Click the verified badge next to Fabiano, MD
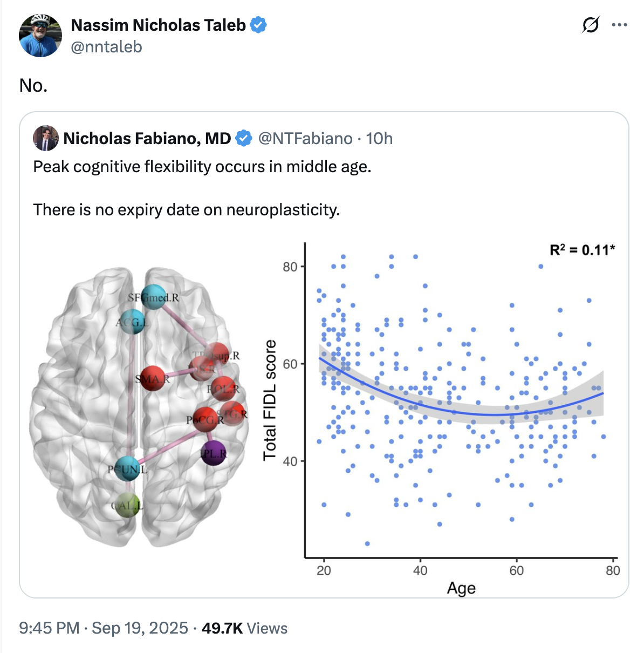This screenshot has height=653, width=644. [x=244, y=139]
